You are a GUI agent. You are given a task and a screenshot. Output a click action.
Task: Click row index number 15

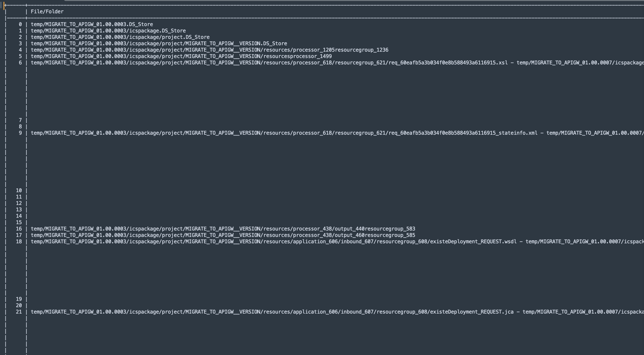tap(19, 222)
